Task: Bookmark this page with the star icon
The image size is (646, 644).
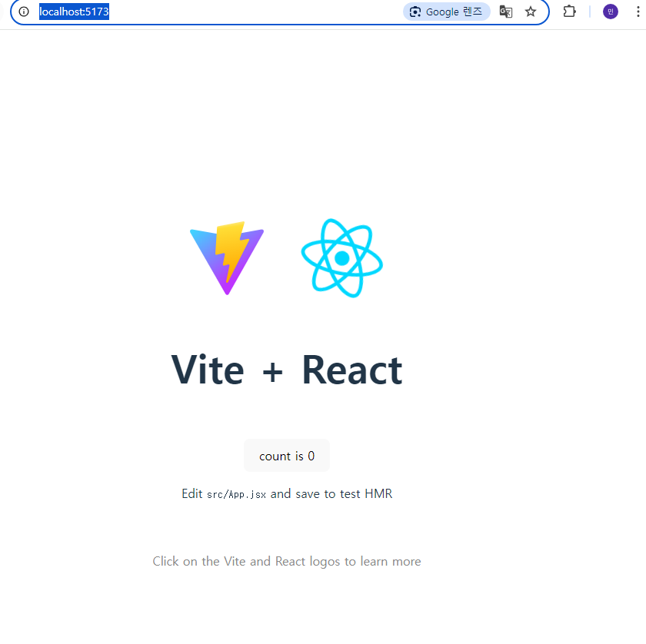Action: click(x=531, y=12)
